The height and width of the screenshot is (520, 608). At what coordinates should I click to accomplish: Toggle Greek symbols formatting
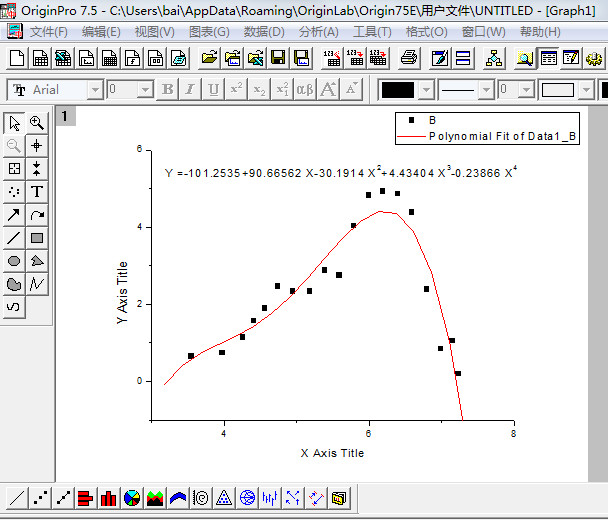point(305,90)
